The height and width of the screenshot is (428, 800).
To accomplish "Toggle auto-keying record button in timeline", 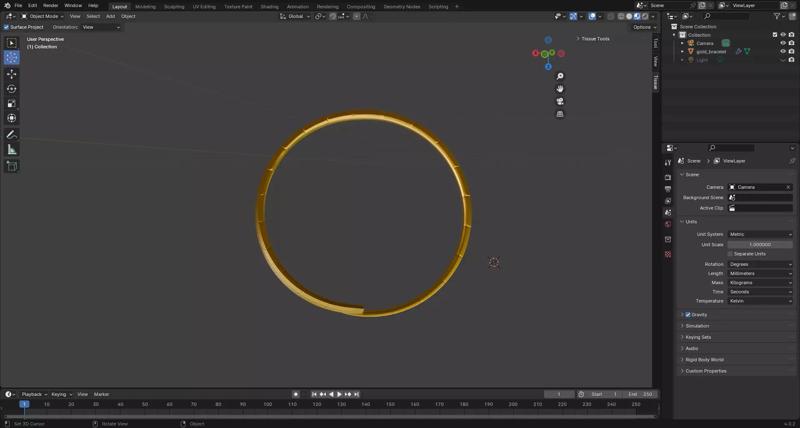I will tap(295, 394).
